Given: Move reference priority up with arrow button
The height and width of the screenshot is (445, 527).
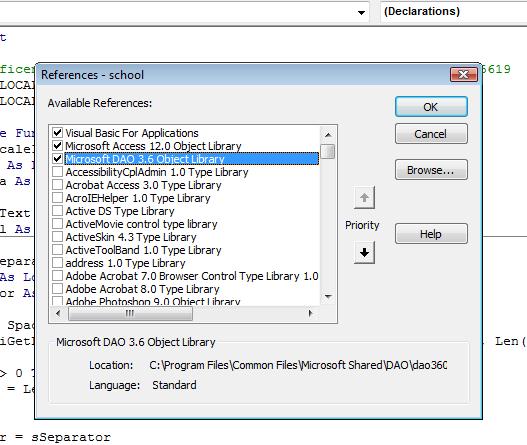Looking at the screenshot, I should 364,198.
